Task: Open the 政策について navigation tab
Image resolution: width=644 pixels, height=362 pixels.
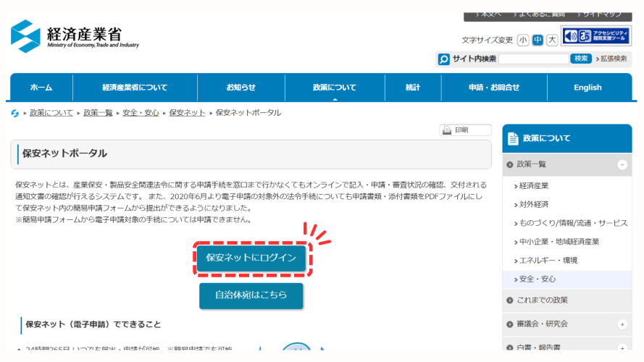Action: pyautogui.click(x=334, y=88)
